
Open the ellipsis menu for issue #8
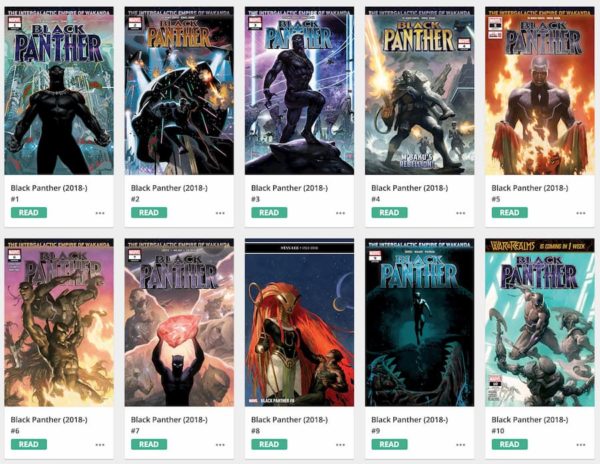point(340,445)
